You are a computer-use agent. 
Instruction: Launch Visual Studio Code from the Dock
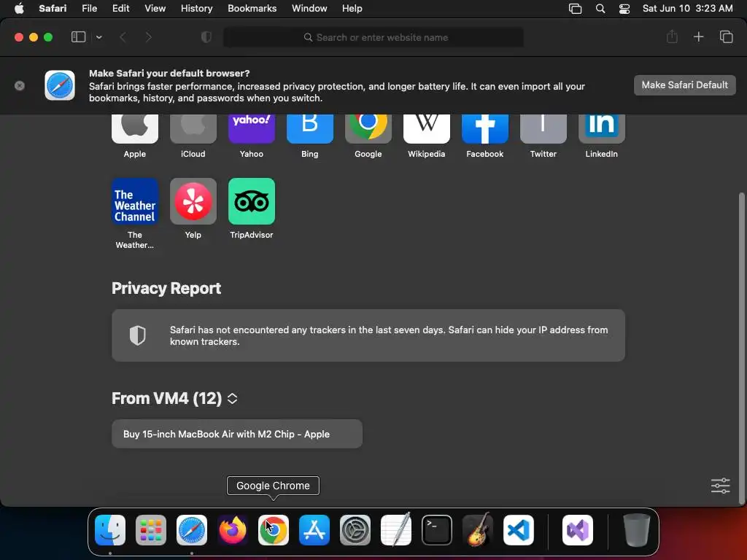[x=519, y=529]
